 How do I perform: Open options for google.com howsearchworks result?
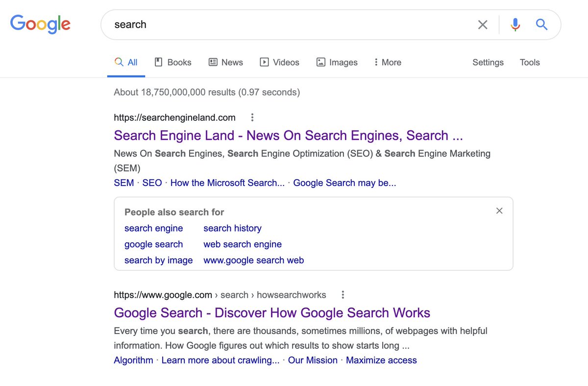tap(343, 295)
